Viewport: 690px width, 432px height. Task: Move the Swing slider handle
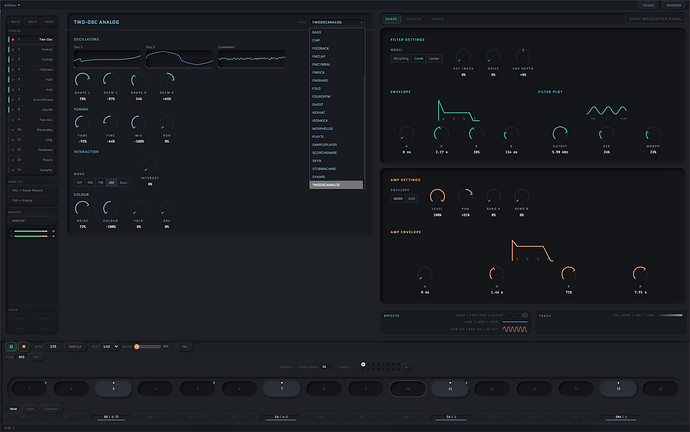pyautogui.click(x=137, y=347)
